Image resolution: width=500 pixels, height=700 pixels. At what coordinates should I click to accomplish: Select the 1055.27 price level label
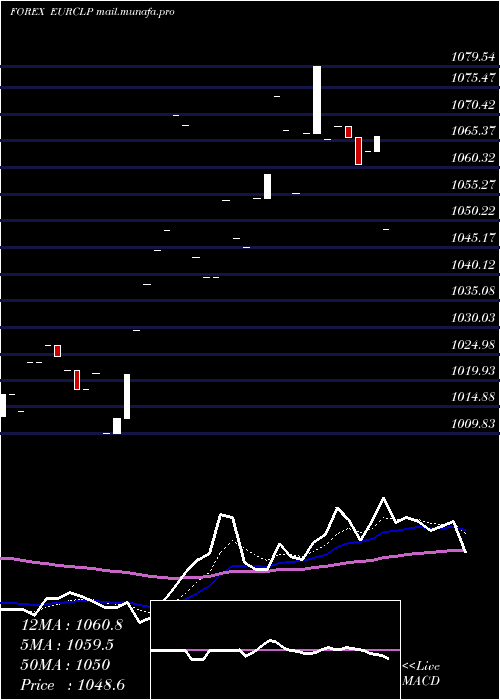point(473,184)
